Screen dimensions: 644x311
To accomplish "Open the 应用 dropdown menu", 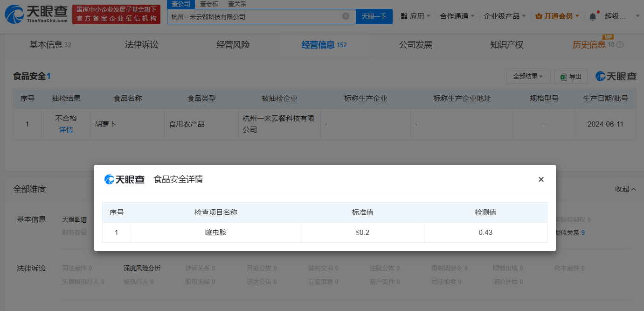I will (x=416, y=16).
